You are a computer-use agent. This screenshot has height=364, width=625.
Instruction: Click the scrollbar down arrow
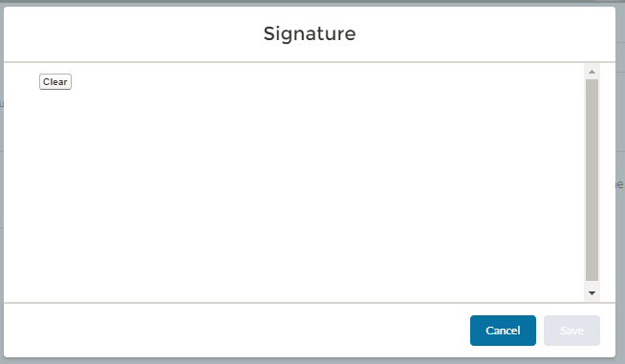tap(592, 293)
